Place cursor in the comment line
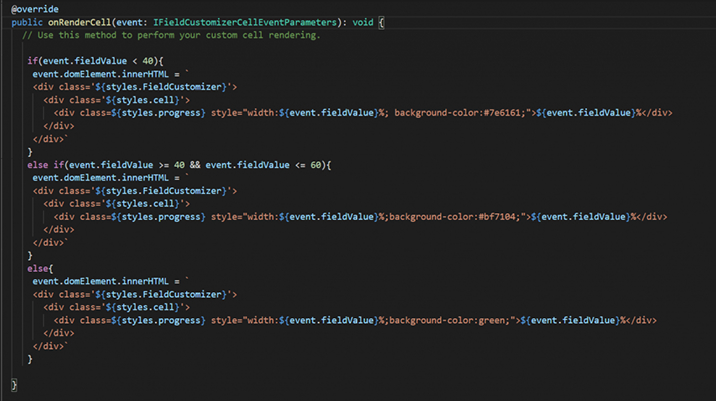The width and height of the screenshot is (716, 401). pos(171,35)
